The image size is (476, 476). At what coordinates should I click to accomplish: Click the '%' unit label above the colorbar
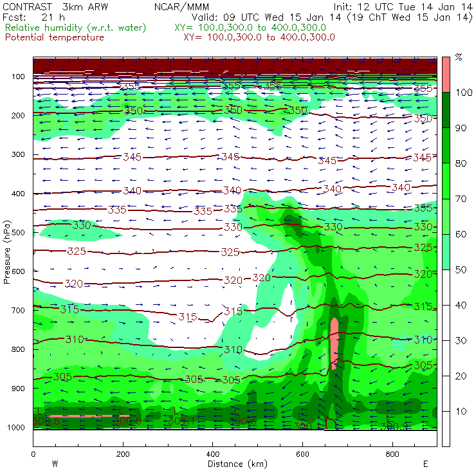(x=459, y=57)
